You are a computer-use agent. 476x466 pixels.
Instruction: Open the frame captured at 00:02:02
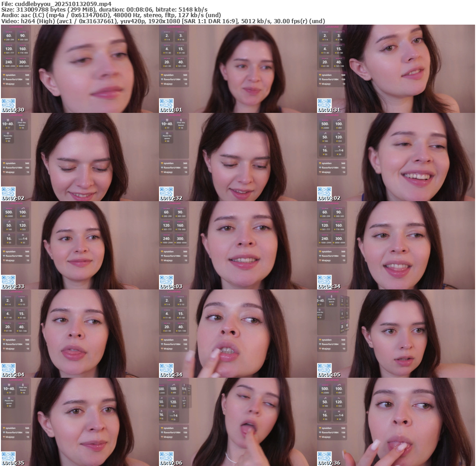pos(79,157)
